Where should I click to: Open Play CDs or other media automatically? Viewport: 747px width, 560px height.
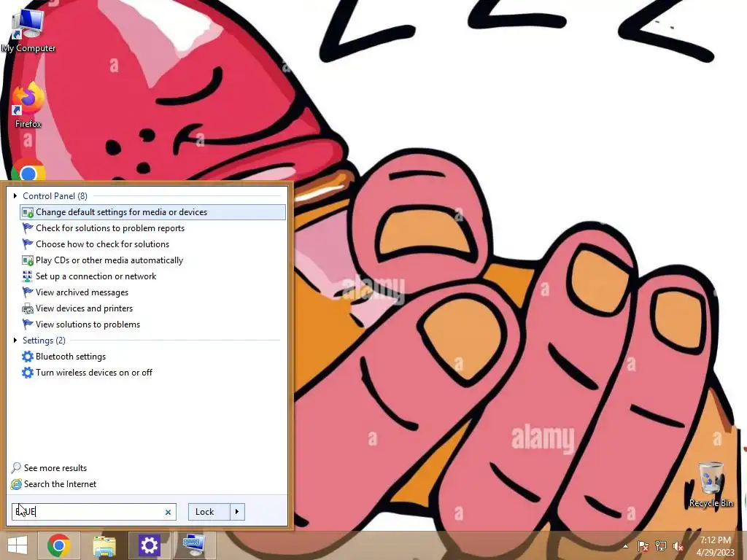coord(153,260)
